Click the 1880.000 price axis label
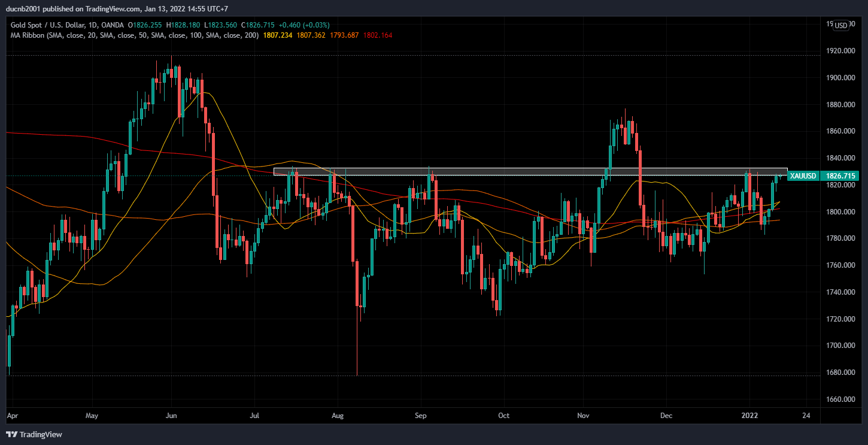868x445 pixels. tap(840, 105)
